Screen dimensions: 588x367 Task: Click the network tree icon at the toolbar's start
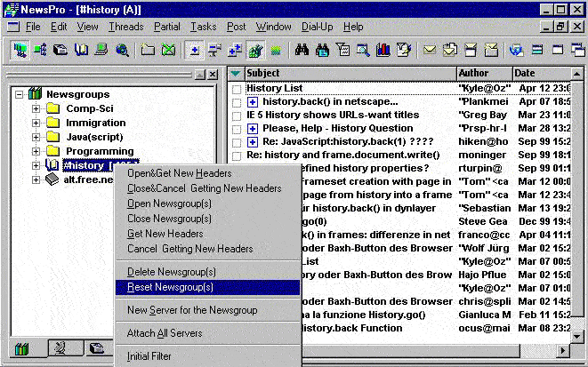20,50
